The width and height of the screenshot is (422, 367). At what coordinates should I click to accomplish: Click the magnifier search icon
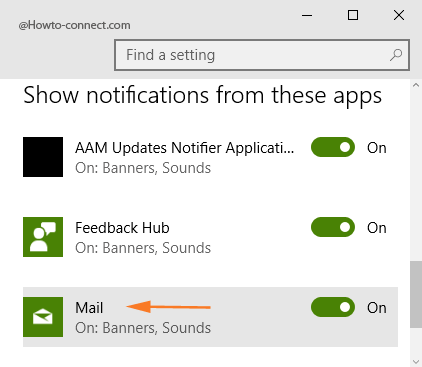(x=396, y=55)
